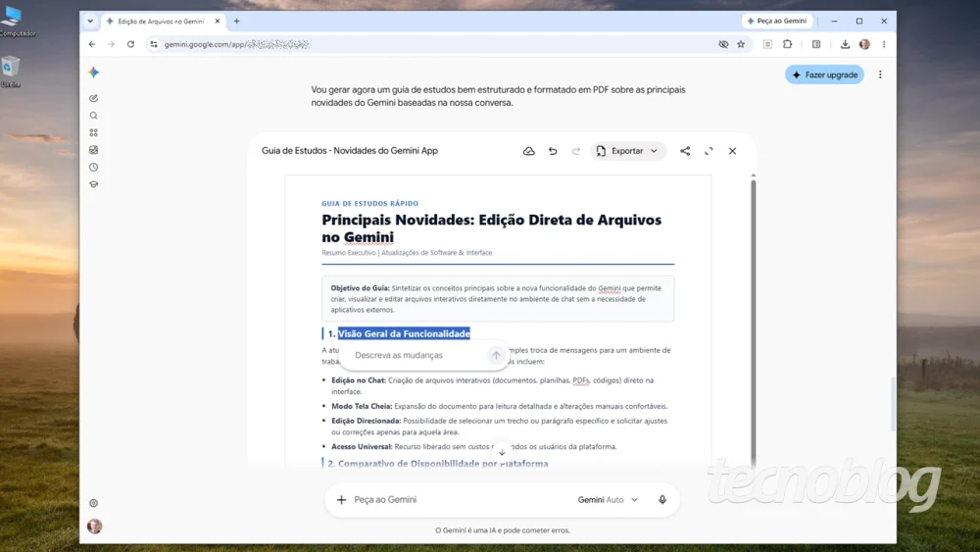Reload the Gemini page
The image size is (980, 552).
point(130,44)
